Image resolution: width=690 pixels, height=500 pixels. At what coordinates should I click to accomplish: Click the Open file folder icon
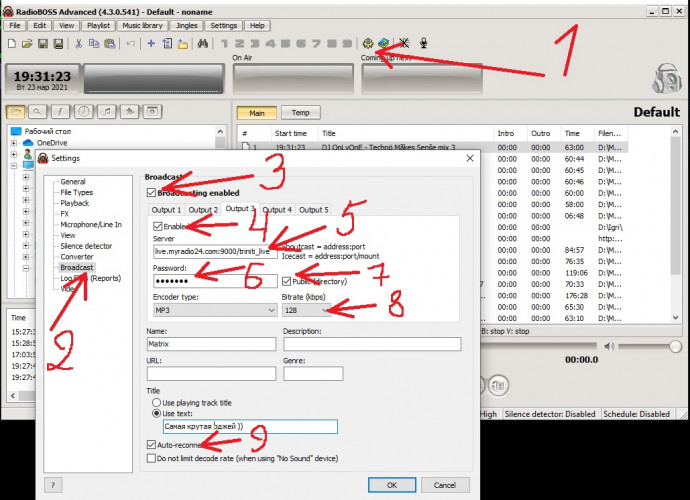point(26,44)
